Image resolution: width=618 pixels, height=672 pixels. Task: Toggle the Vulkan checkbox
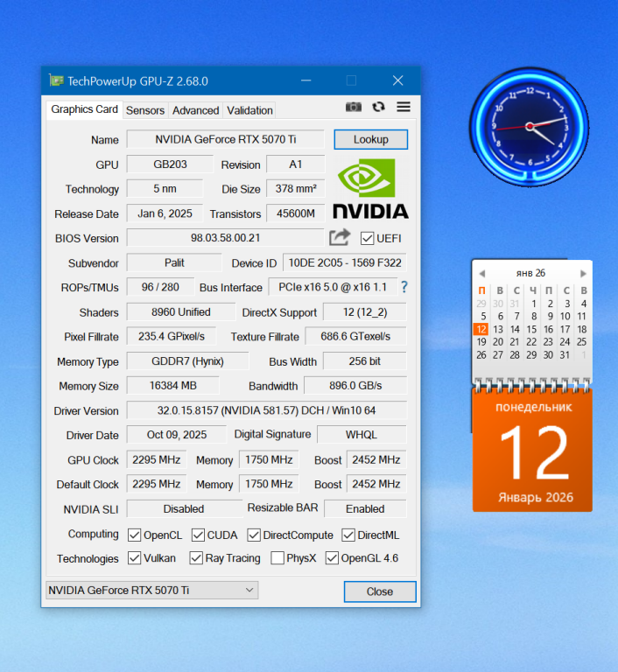tap(134, 558)
